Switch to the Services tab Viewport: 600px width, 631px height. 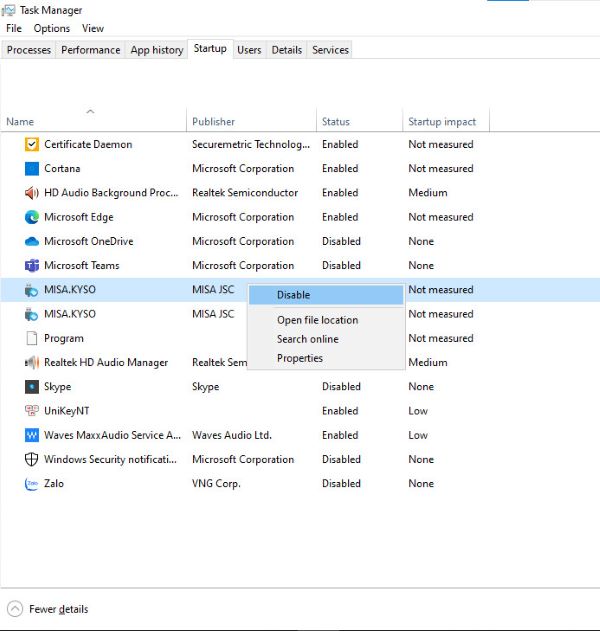(x=330, y=50)
